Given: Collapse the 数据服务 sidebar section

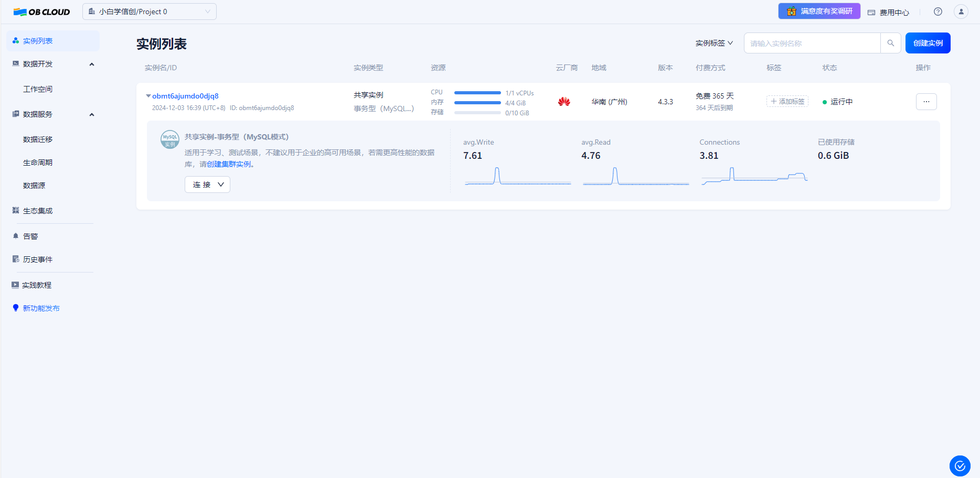Looking at the screenshot, I should click(x=92, y=115).
